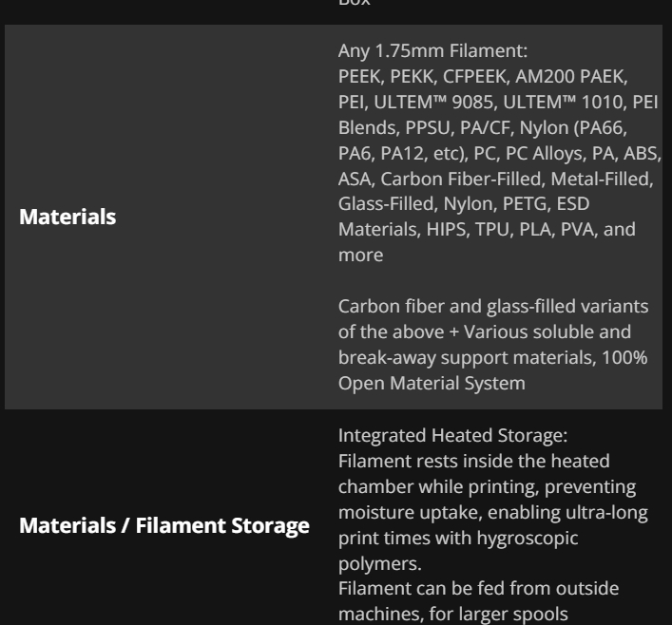The image size is (672, 625).
Task: Click the 'print times with hygroscopic' line
Action: (458, 539)
